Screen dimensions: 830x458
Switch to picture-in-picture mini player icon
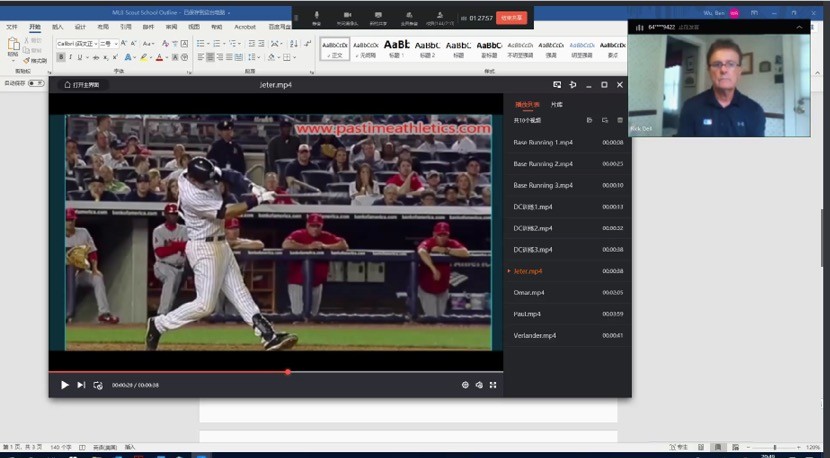557,85
